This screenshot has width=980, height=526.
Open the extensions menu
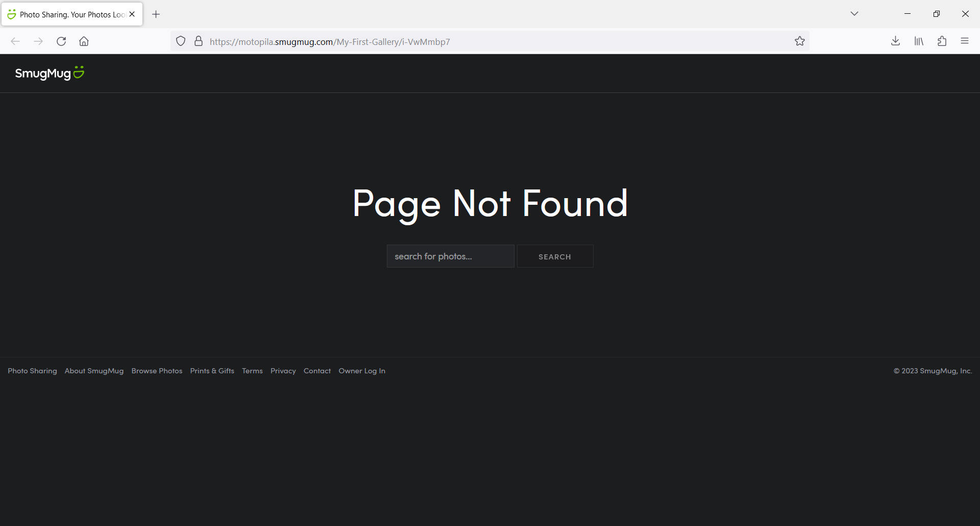coord(942,41)
